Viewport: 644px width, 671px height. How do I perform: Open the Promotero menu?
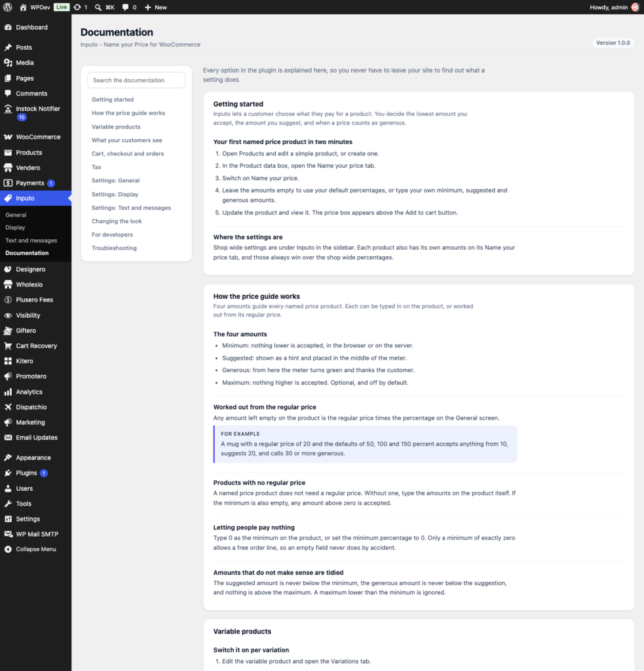35,377
